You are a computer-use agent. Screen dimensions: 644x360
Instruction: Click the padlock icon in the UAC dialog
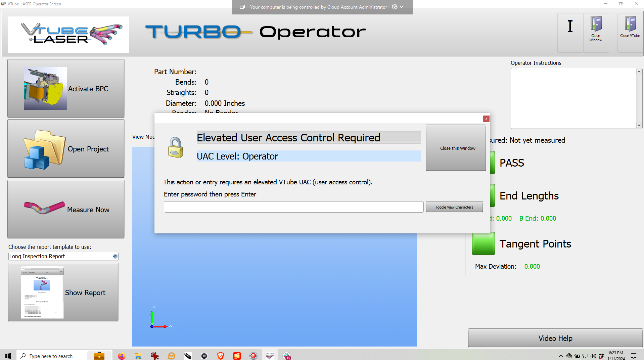(175, 147)
